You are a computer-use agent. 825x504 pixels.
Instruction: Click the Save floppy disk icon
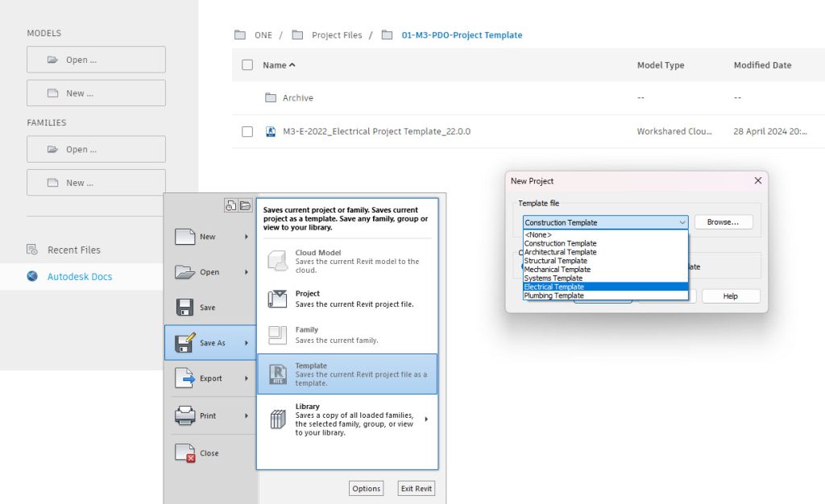pos(184,307)
